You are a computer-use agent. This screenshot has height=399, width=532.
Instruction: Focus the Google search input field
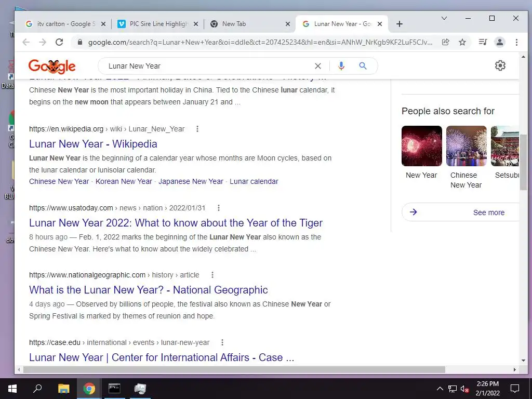pos(207,66)
